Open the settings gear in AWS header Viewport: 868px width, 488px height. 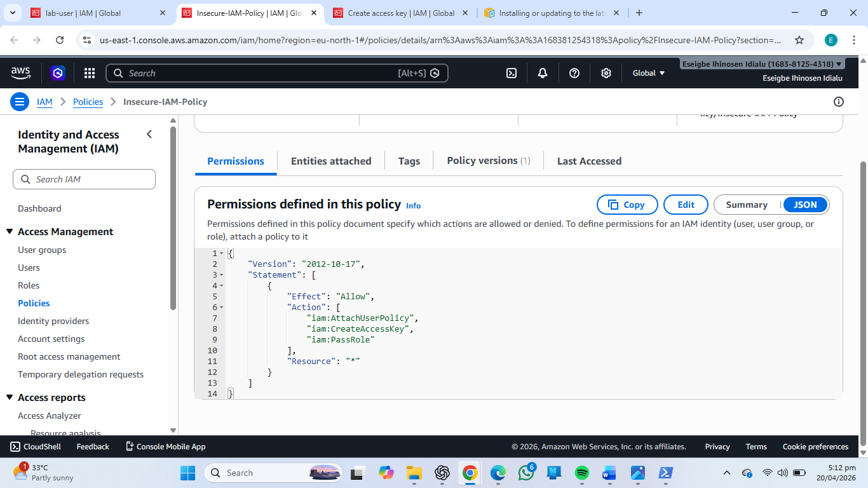(x=606, y=73)
